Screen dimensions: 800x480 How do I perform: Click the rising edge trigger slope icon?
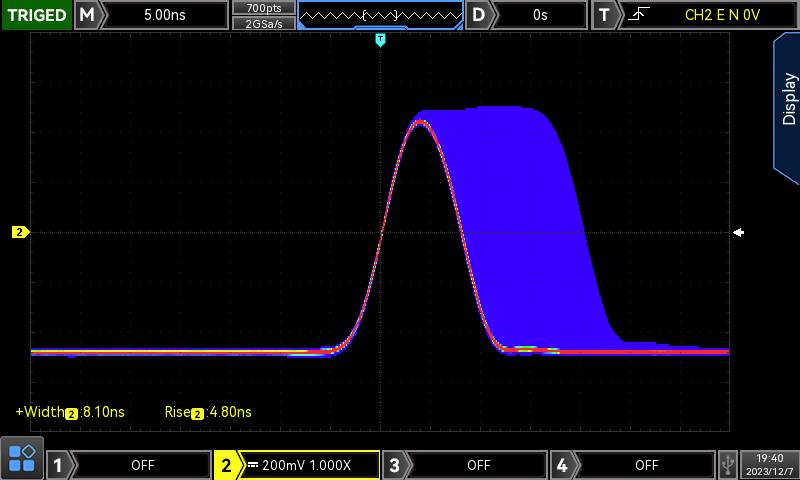click(x=635, y=15)
